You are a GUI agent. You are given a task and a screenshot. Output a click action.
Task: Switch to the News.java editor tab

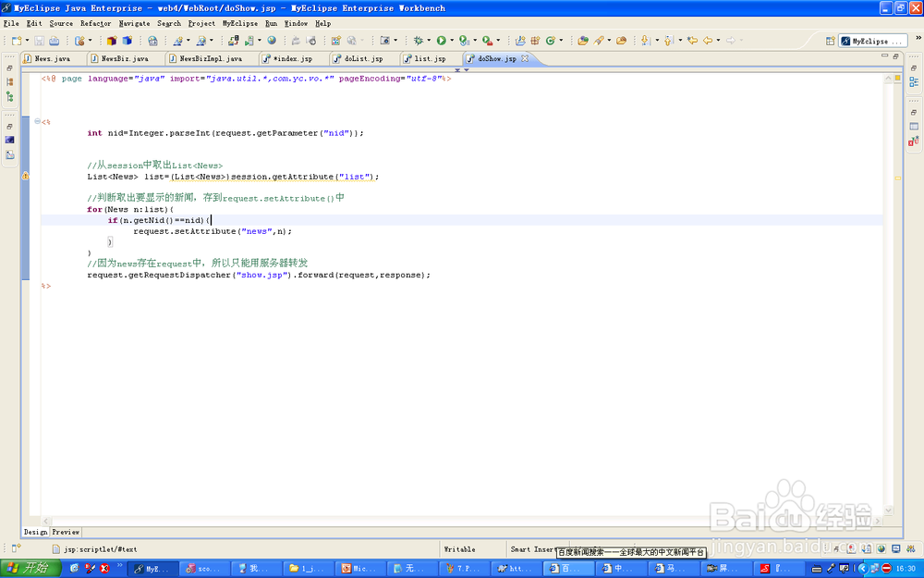pos(52,58)
